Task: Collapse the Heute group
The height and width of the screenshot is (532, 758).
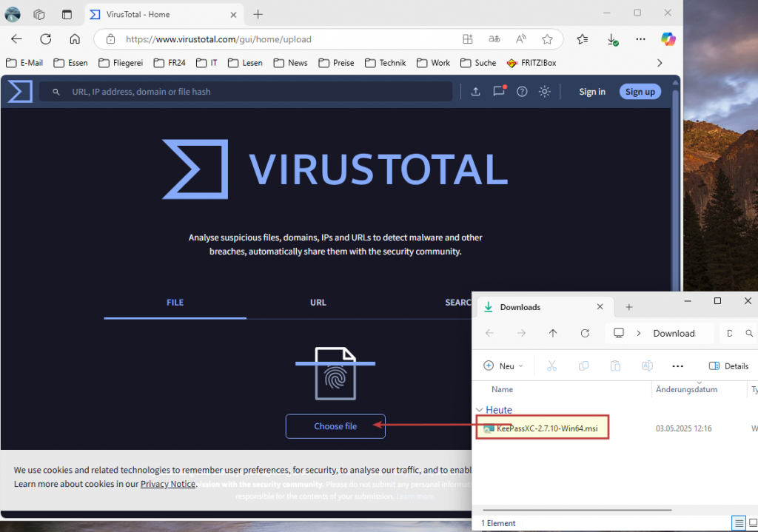Action: (480, 410)
